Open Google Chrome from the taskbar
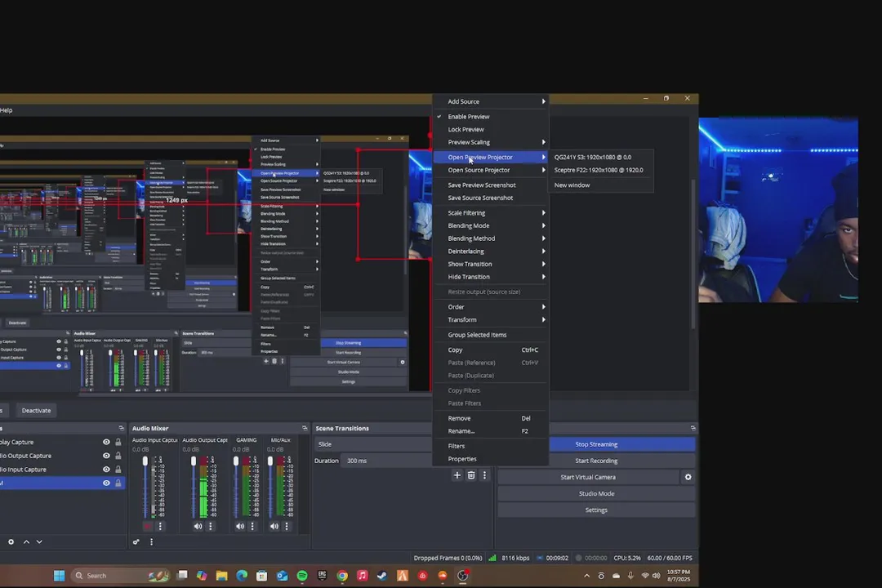Image resolution: width=882 pixels, height=588 pixels. coord(342,576)
